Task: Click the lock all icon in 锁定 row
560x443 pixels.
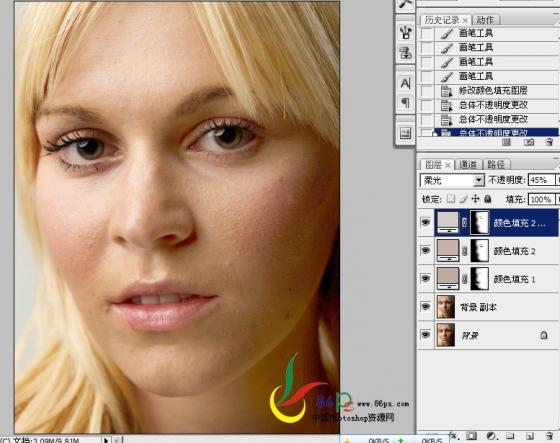Action: (x=488, y=199)
